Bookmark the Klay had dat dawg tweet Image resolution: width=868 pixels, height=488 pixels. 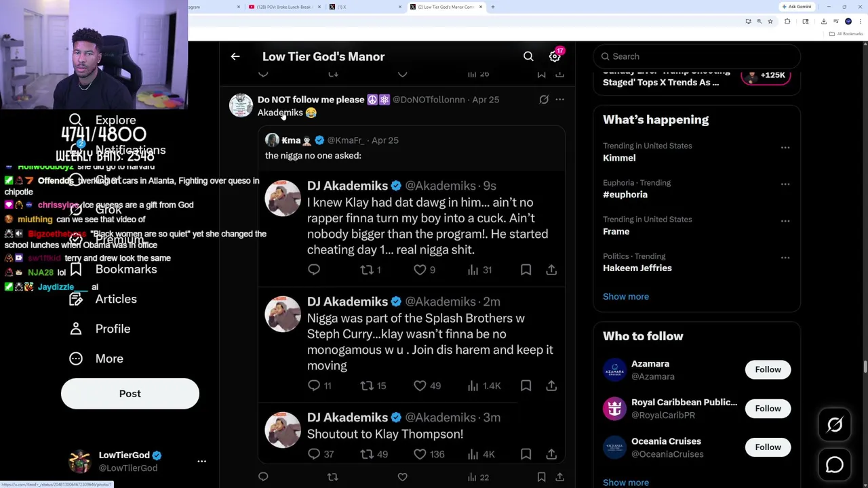[x=526, y=270]
